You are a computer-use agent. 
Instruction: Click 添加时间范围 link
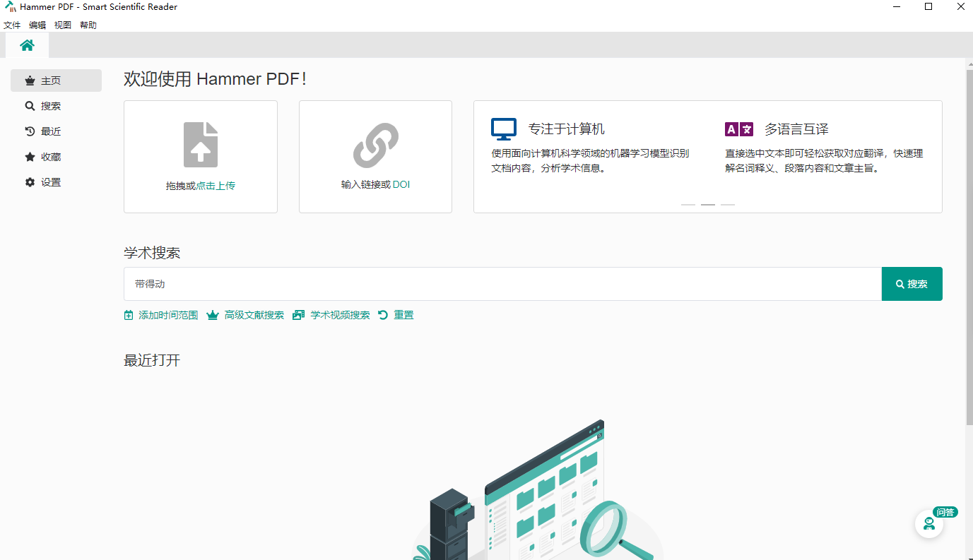coord(168,315)
